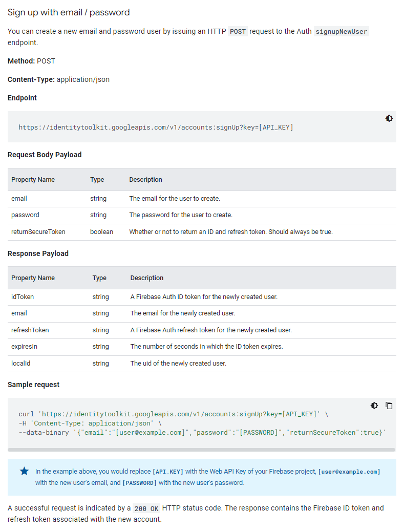Click the 'Sample request' heading
The height and width of the screenshot is (532, 404).
[33, 385]
